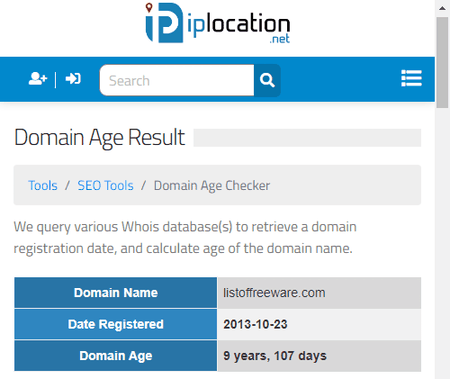Click the magnifying glass search button
450x379 pixels.
point(267,80)
